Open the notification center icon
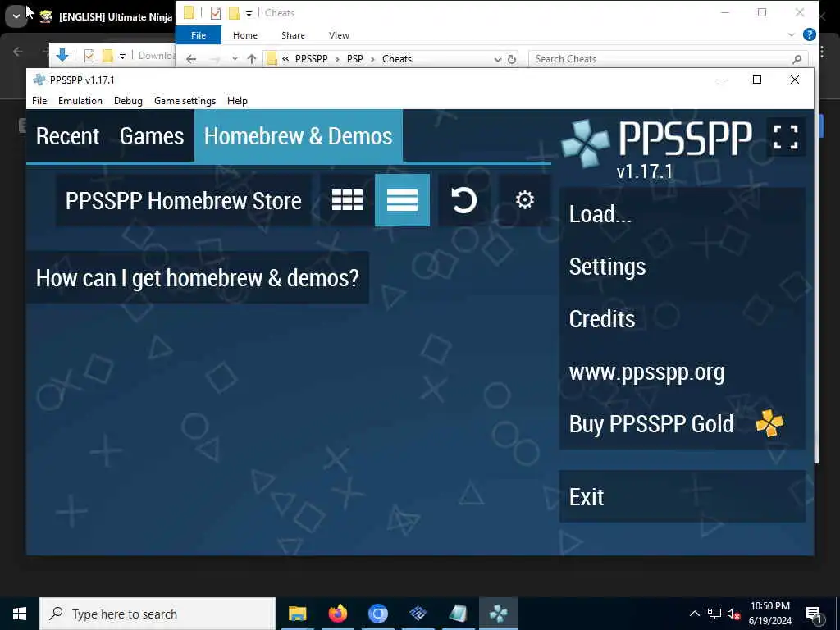The height and width of the screenshot is (630, 840). point(814,614)
